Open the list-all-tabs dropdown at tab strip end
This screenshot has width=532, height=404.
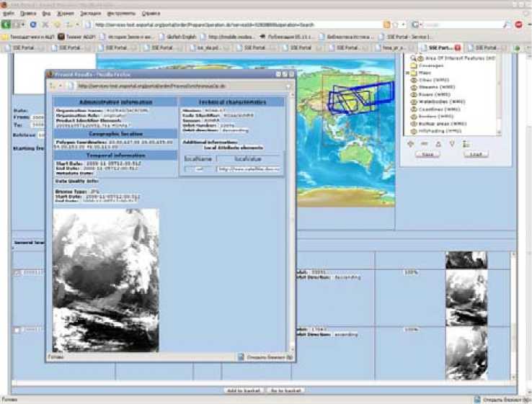pyautogui.click(x=528, y=48)
